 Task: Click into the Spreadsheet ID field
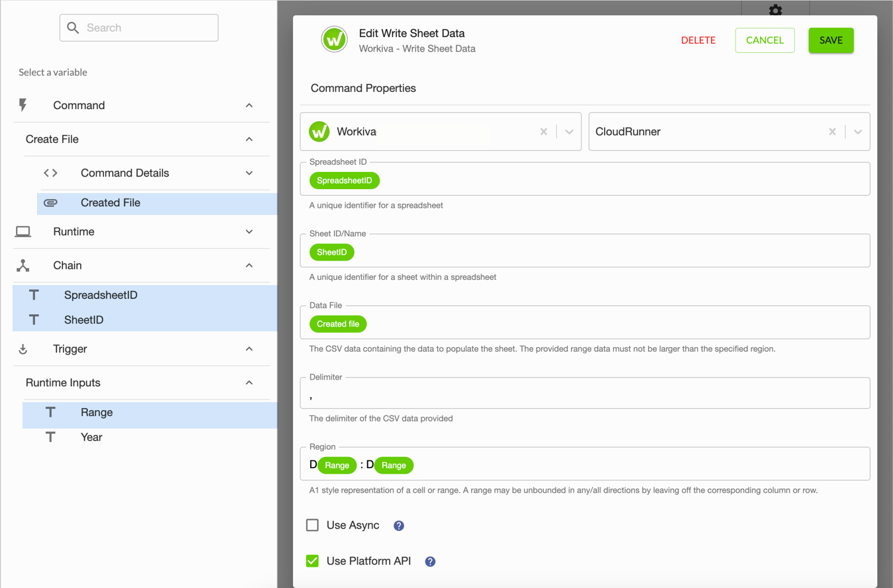click(x=585, y=179)
